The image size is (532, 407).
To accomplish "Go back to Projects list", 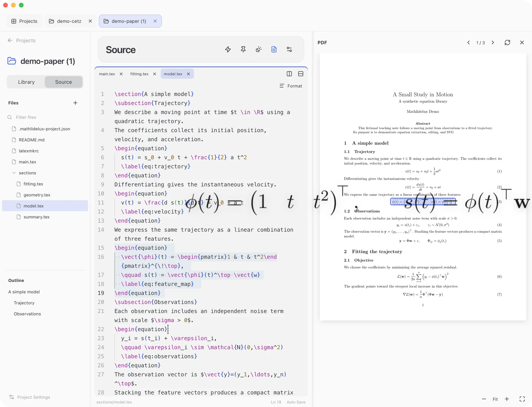I will click(x=21, y=40).
